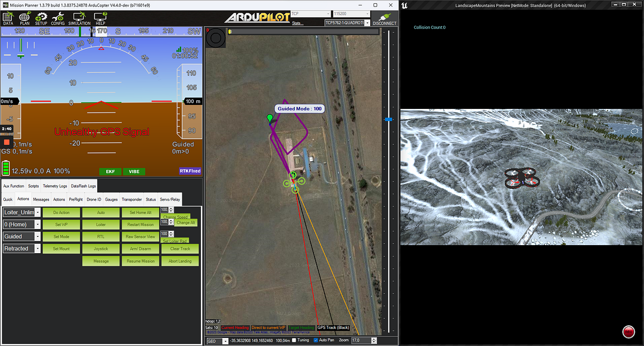This screenshot has width=644, height=346.
Task: Click the Clear Track button
Action: 180,248
